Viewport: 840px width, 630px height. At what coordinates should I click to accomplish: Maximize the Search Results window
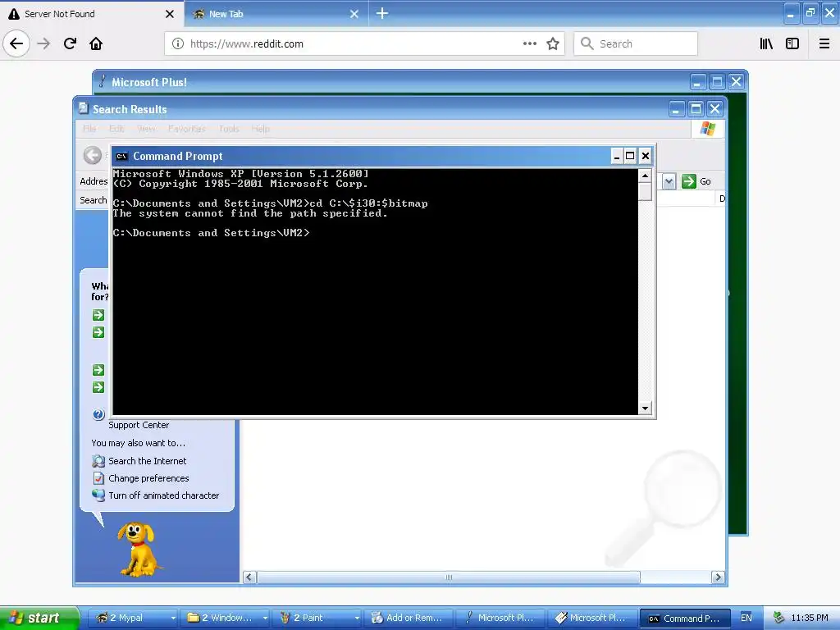696,109
